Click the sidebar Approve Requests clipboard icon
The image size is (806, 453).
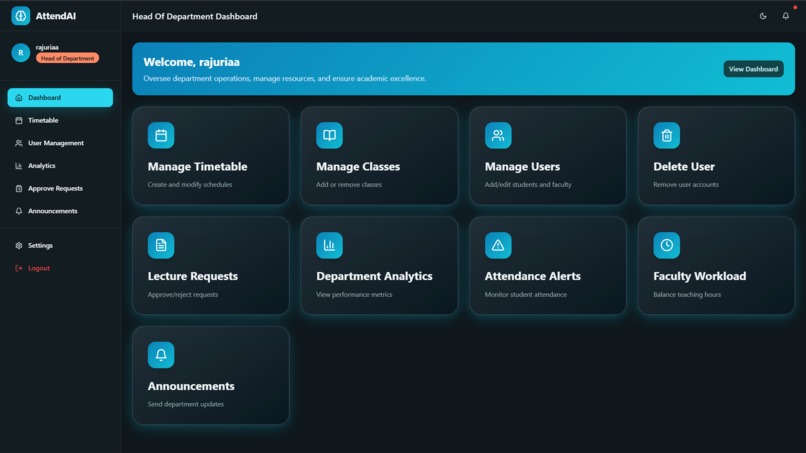pyautogui.click(x=19, y=188)
